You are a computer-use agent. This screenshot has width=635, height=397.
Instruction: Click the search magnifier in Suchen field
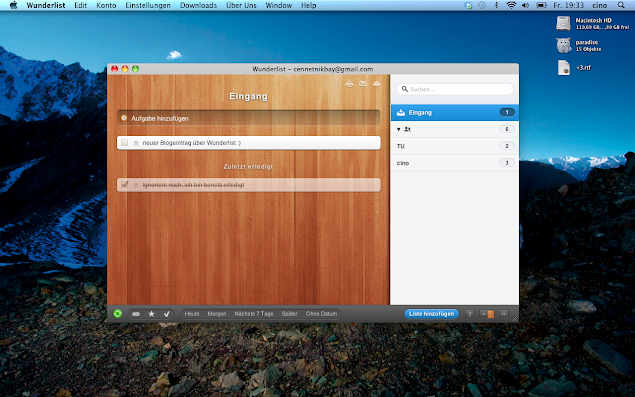click(x=405, y=89)
